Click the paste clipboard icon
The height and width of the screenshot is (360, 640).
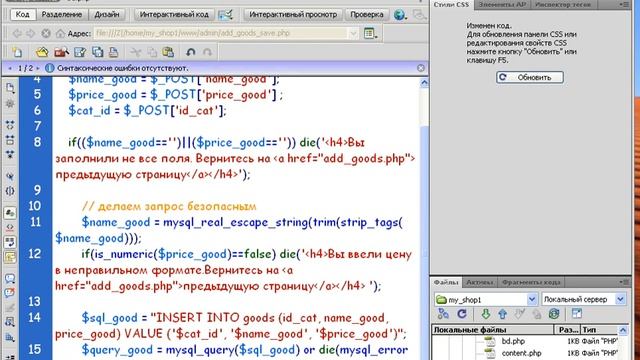coord(168,52)
